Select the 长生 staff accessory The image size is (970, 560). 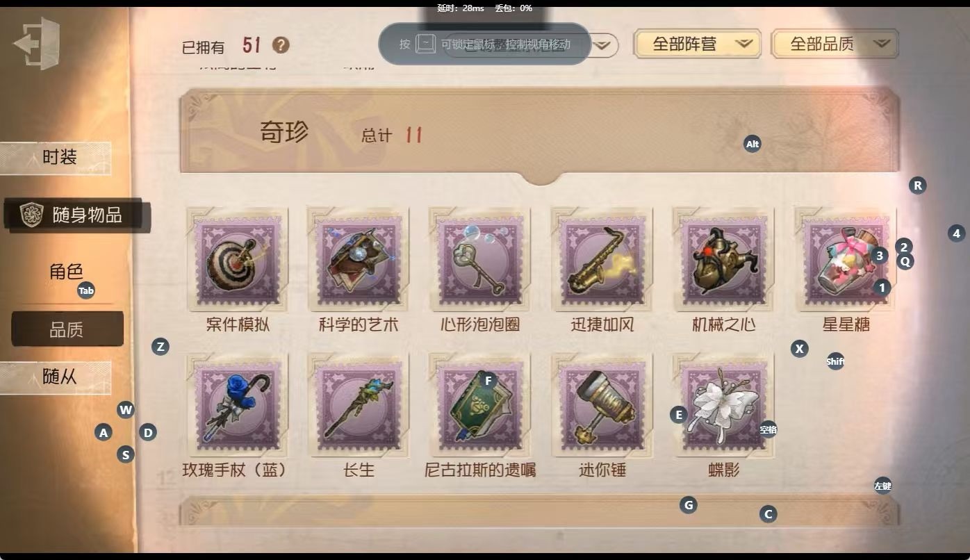[359, 405]
